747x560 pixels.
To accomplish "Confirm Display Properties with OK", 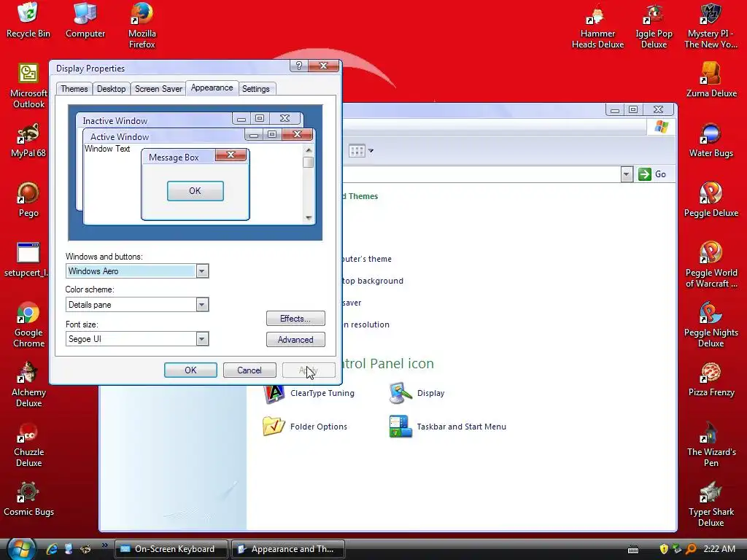I will [190, 370].
